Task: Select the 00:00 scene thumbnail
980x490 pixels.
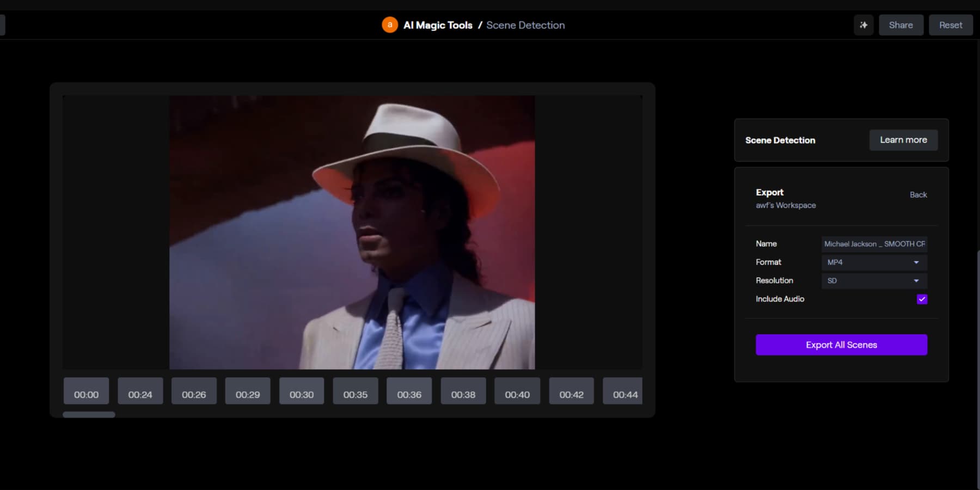Action: (x=86, y=390)
